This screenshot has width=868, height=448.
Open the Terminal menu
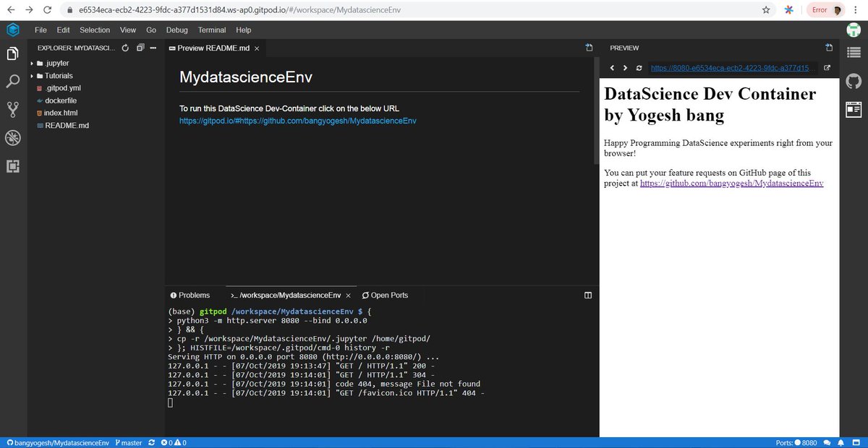coord(212,30)
